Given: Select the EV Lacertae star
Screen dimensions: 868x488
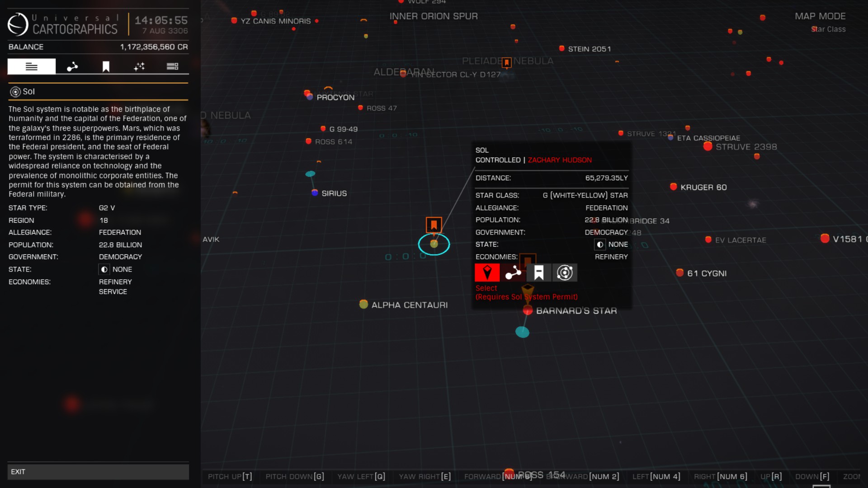Looking at the screenshot, I should pyautogui.click(x=708, y=239).
